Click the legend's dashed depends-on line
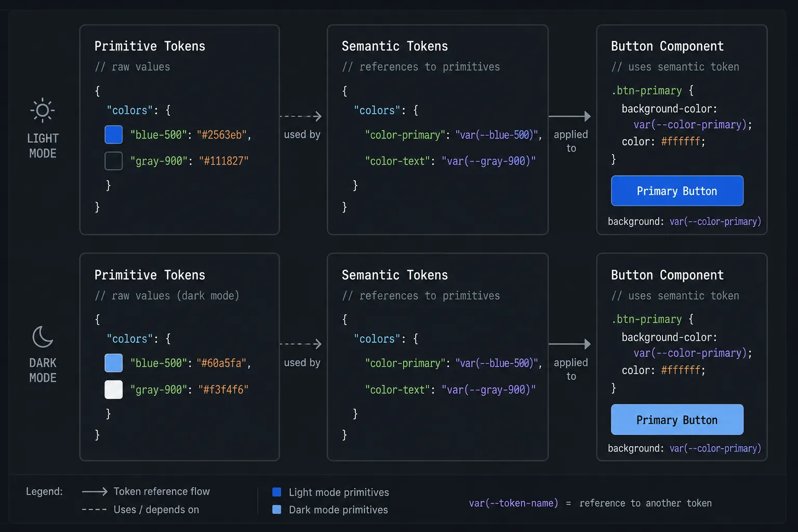 point(95,510)
